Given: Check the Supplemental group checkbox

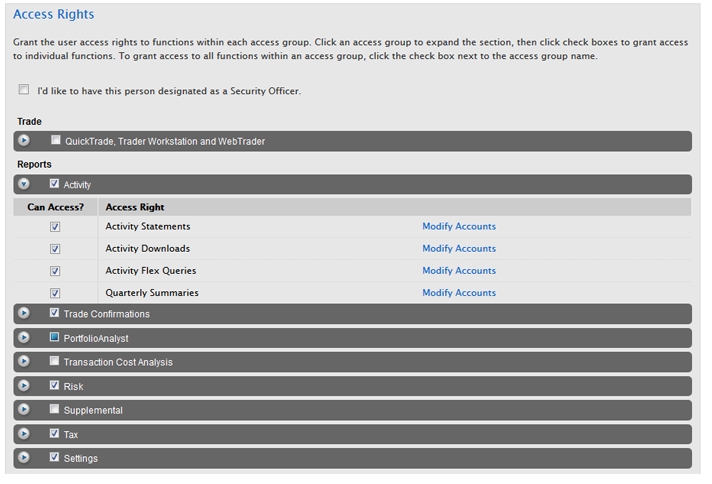Looking at the screenshot, I should point(55,409).
